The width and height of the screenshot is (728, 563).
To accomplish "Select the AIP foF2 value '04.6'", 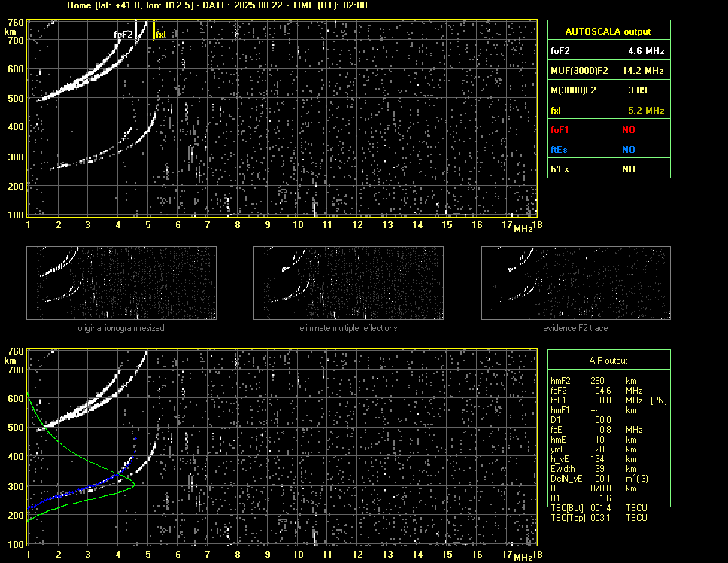I will coord(603,391).
